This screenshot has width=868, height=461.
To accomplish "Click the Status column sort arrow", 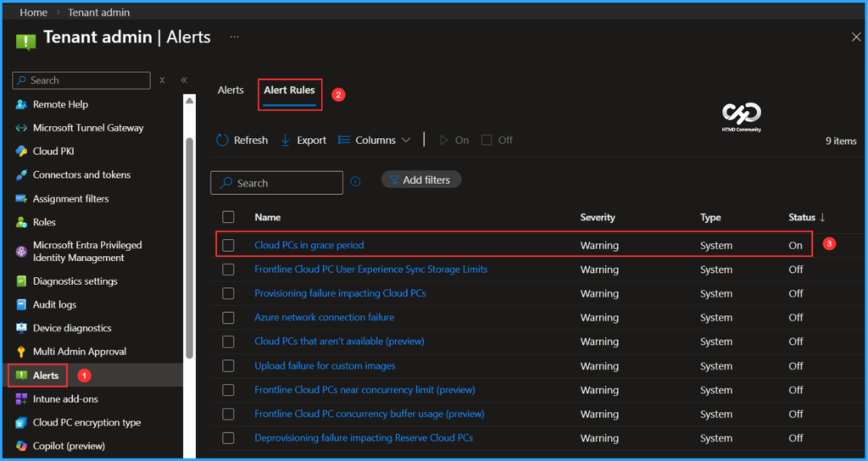I will 822,218.
